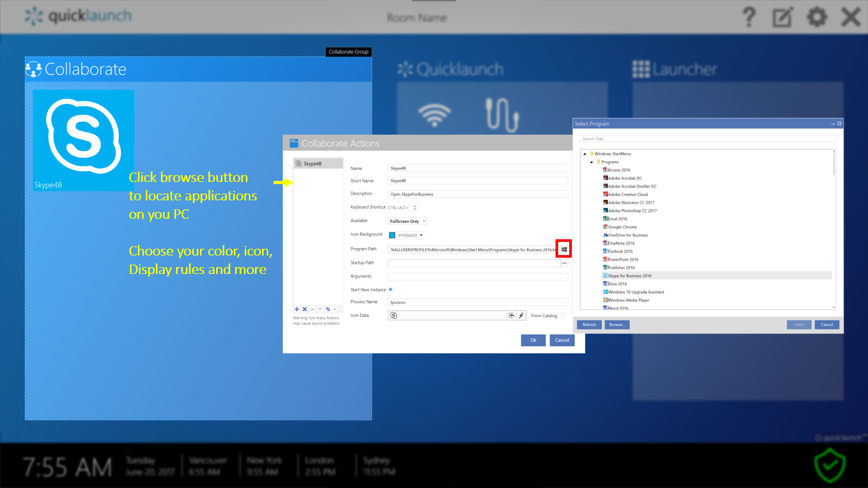Select Adobe Acrobat Distiller DC
This screenshot has height=488, width=868.
(630, 186)
